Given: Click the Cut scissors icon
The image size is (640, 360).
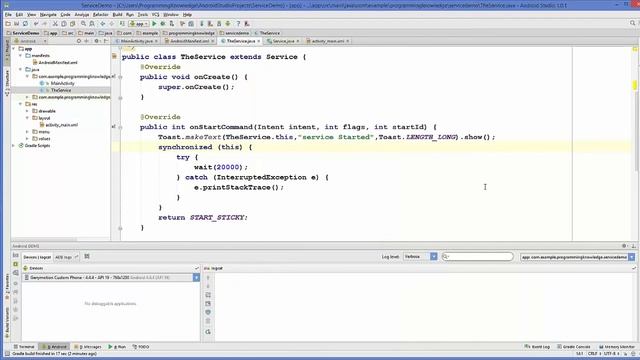Looking at the screenshot, I should coord(55,24).
